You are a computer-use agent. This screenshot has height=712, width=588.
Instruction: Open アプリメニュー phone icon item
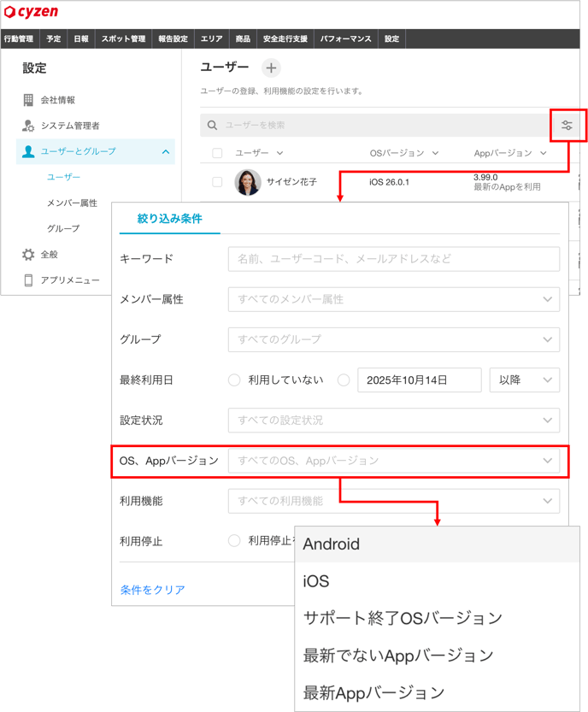point(28,280)
